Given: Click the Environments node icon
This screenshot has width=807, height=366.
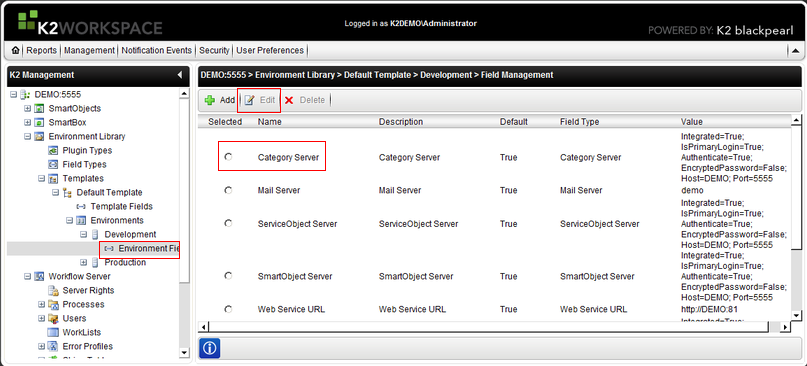Looking at the screenshot, I should pos(81,220).
